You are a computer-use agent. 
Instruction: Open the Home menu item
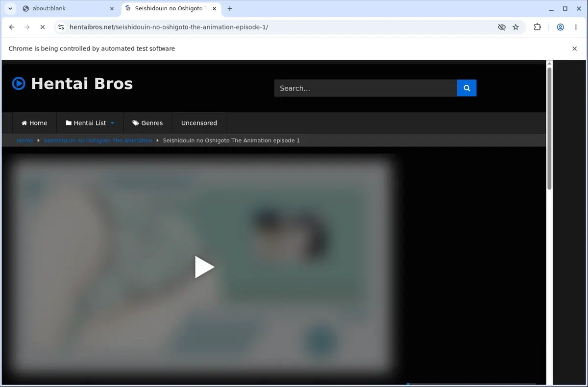[x=34, y=123]
